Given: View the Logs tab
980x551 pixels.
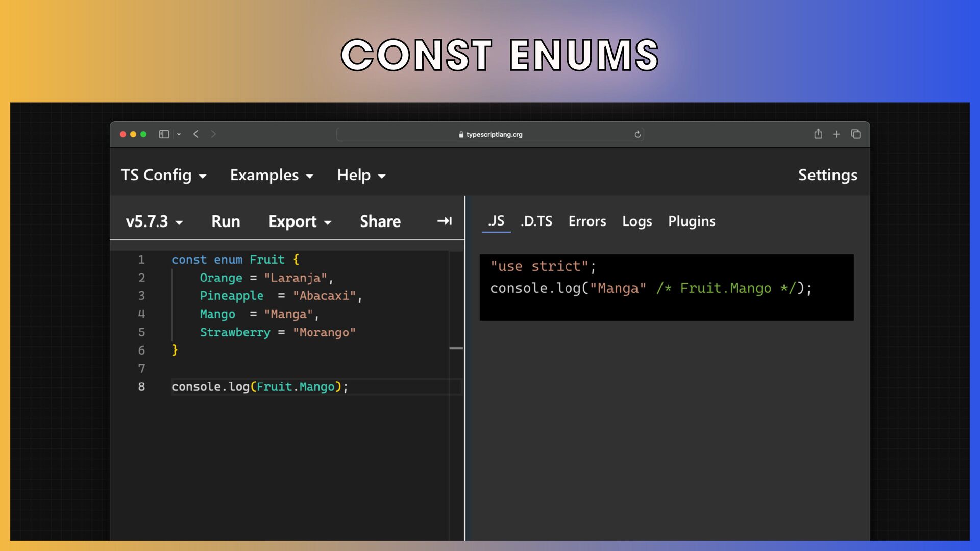Looking at the screenshot, I should click(637, 221).
